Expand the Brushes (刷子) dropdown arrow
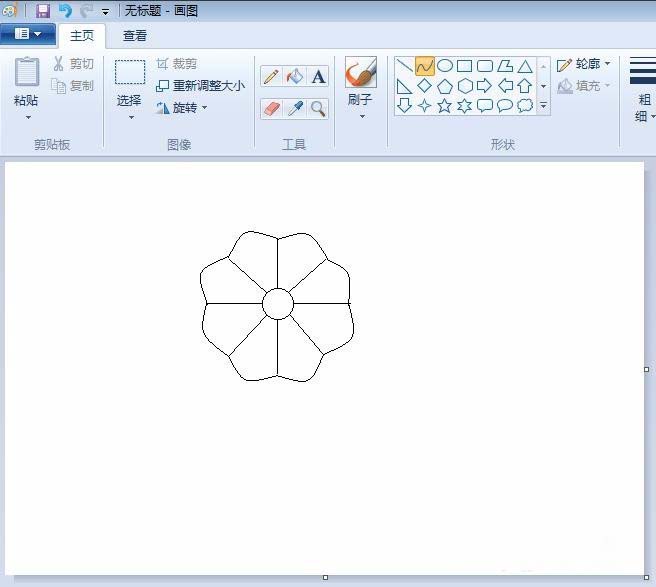 pos(362,117)
